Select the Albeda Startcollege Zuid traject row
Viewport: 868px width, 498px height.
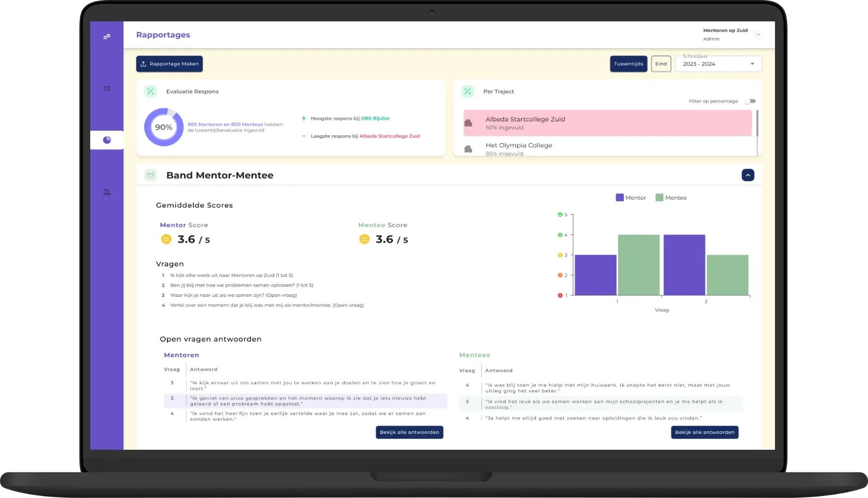click(608, 123)
